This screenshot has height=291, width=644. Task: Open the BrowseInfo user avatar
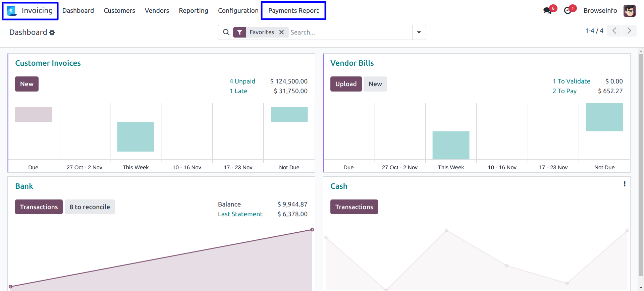629,11
